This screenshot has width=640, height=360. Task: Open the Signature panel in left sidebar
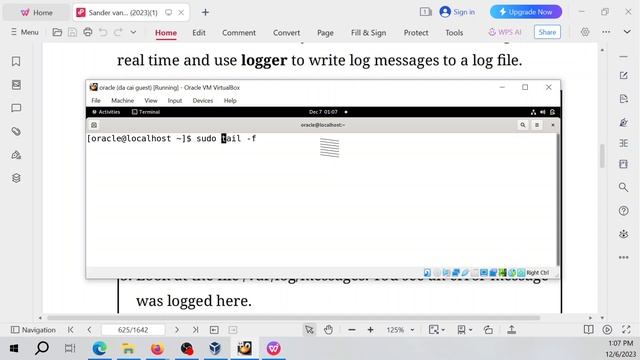tap(16, 155)
